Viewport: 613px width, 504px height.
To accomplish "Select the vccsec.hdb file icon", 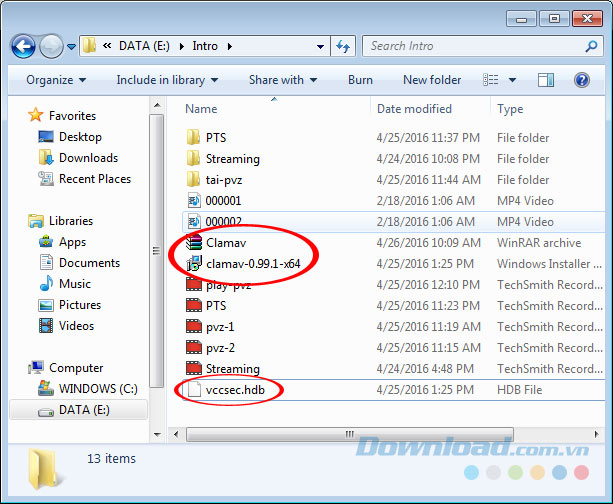I will pos(194,389).
